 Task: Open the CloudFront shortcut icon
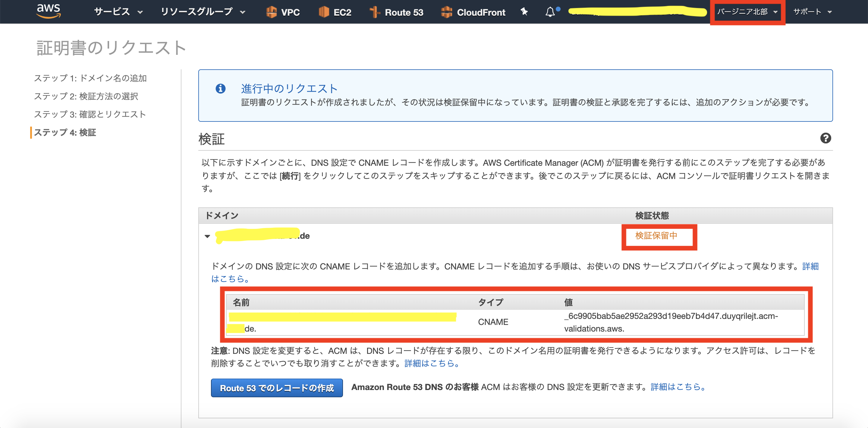[x=446, y=12]
